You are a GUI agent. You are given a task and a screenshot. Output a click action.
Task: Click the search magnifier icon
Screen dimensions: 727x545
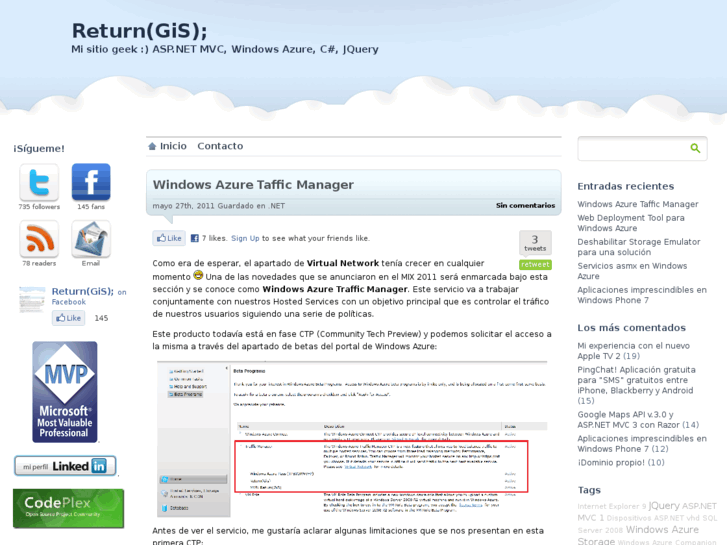click(x=695, y=148)
